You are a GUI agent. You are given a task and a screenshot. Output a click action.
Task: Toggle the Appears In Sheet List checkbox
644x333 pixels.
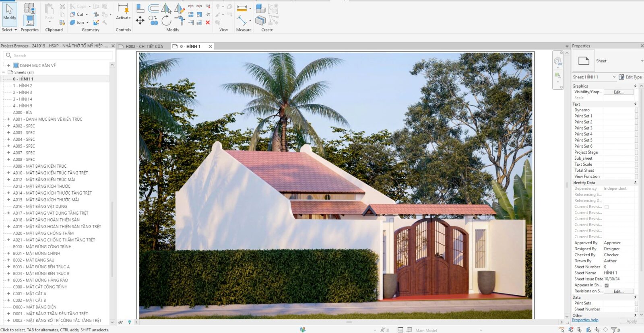607,285
